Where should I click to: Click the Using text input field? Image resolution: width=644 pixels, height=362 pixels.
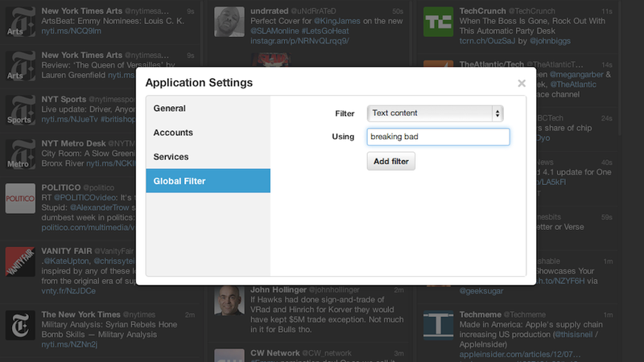pyautogui.click(x=438, y=137)
